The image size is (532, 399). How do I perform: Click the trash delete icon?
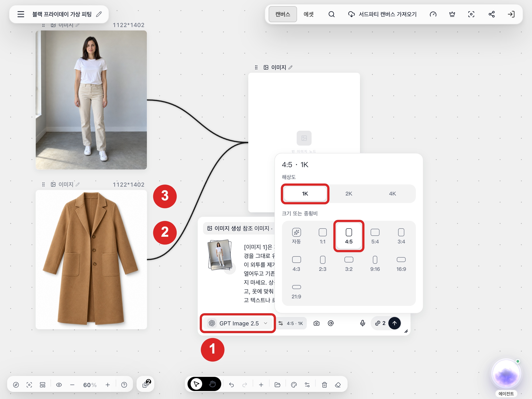pyautogui.click(x=325, y=385)
